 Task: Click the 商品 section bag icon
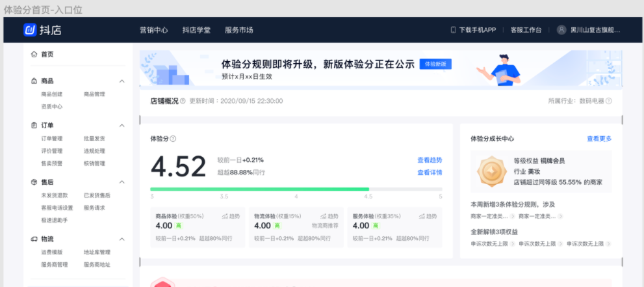(x=34, y=81)
